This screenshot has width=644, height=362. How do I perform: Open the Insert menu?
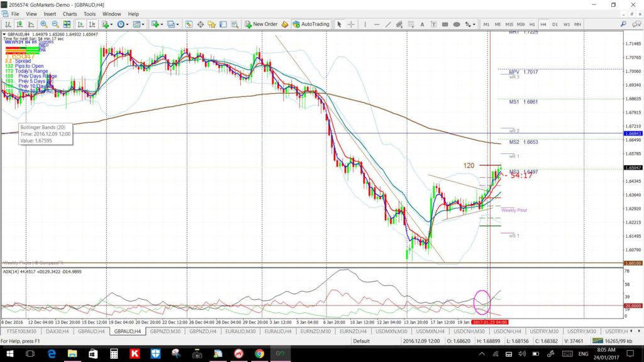[50, 14]
